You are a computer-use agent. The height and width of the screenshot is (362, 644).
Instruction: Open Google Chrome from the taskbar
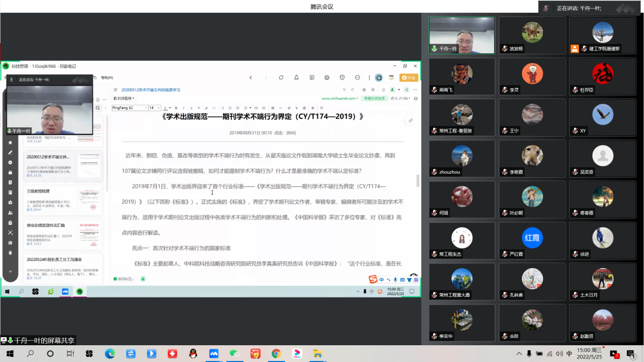tap(276, 353)
